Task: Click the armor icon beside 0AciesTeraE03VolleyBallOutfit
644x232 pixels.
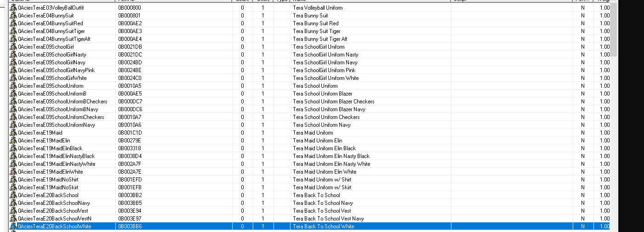Action: [13, 8]
